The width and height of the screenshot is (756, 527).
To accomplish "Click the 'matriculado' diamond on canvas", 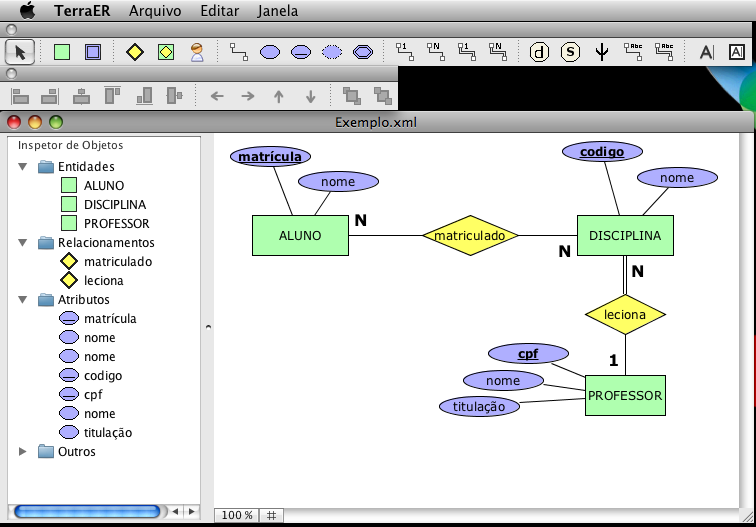I will [x=470, y=236].
